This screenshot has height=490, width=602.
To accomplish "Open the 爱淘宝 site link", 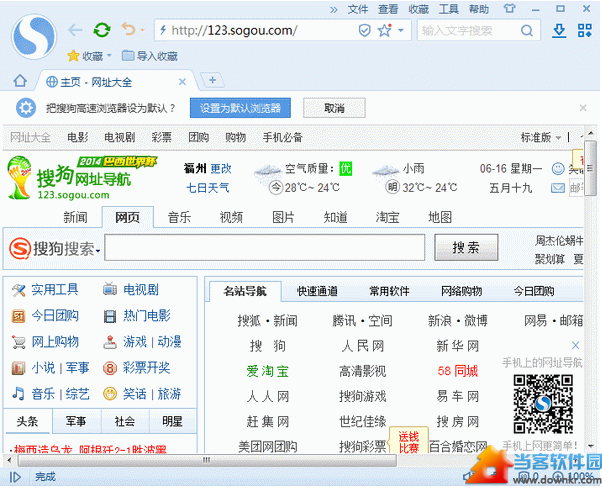I will [x=268, y=371].
